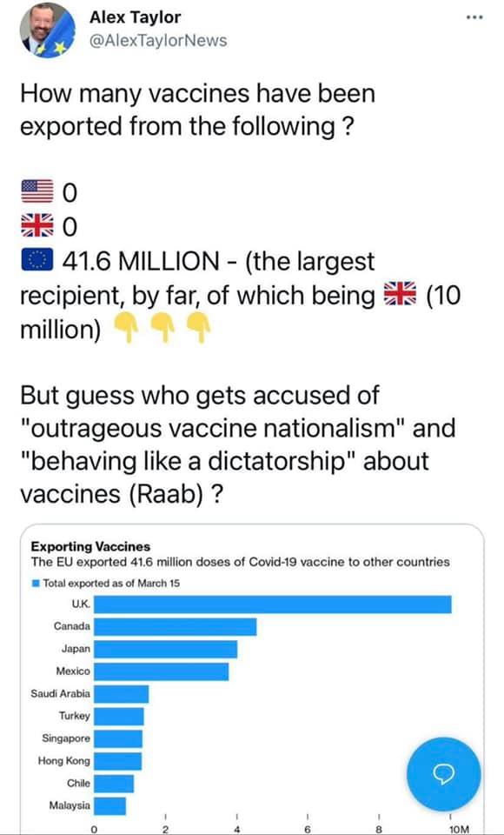
Task: Click the Malaysia bar in the chart
Action: [x=110, y=806]
